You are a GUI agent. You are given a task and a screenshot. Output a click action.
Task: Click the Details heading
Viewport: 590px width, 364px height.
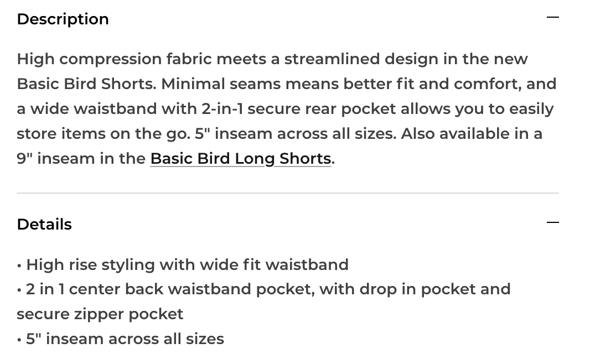(x=44, y=225)
